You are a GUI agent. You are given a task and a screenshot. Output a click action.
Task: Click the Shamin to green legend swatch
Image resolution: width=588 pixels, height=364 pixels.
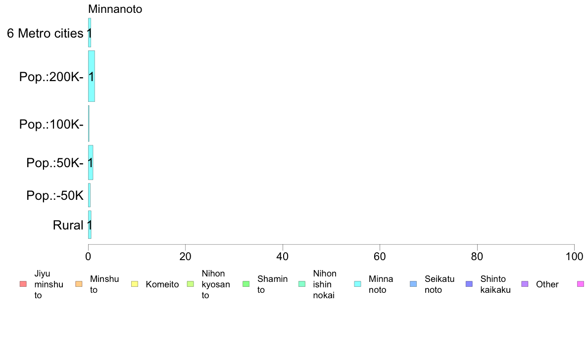(246, 284)
